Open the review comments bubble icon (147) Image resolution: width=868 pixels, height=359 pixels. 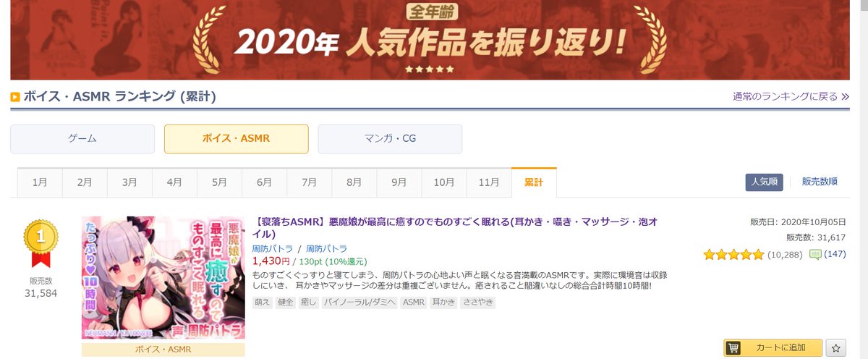(x=815, y=254)
